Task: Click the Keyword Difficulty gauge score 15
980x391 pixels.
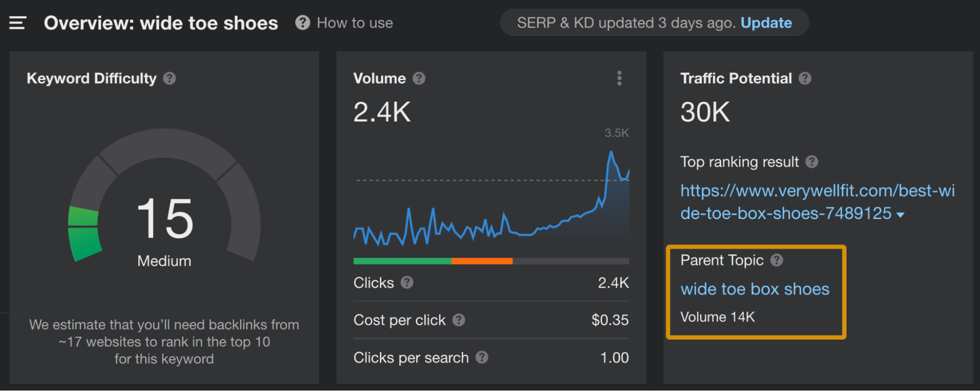Action: click(165, 219)
